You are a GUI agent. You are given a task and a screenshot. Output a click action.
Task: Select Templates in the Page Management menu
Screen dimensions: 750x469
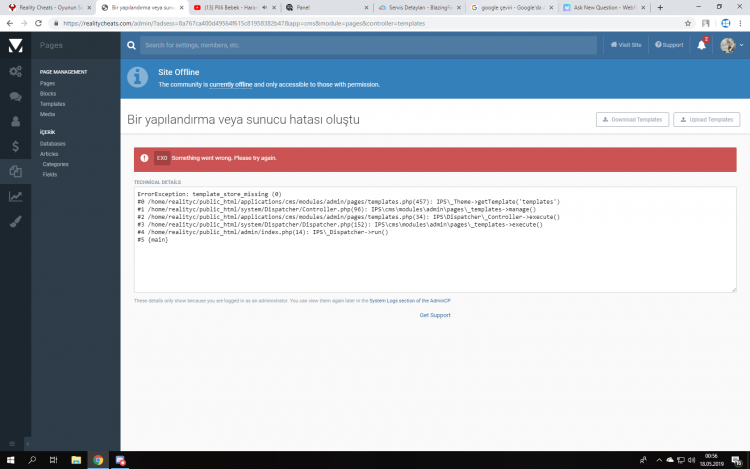[x=52, y=103]
